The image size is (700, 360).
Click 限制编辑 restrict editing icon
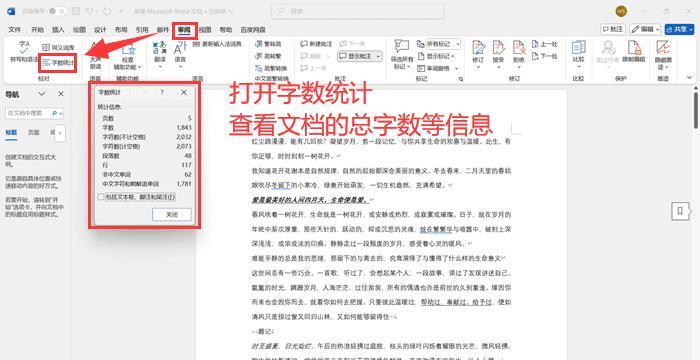(634, 47)
